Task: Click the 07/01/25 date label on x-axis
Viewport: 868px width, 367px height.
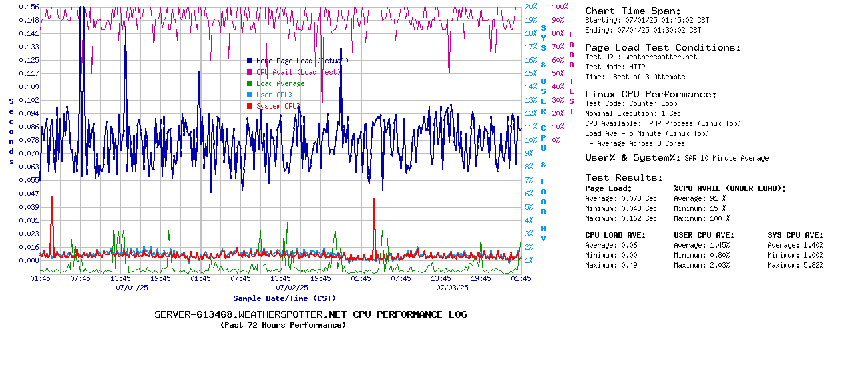Action: click(x=132, y=288)
